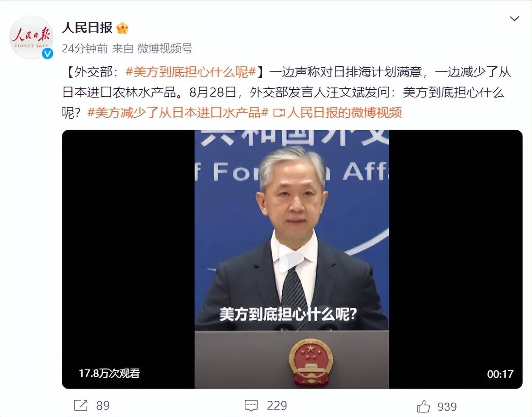
Task: Open hashtag #美方减少了从日本进口水产品#
Action: (x=178, y=113)
